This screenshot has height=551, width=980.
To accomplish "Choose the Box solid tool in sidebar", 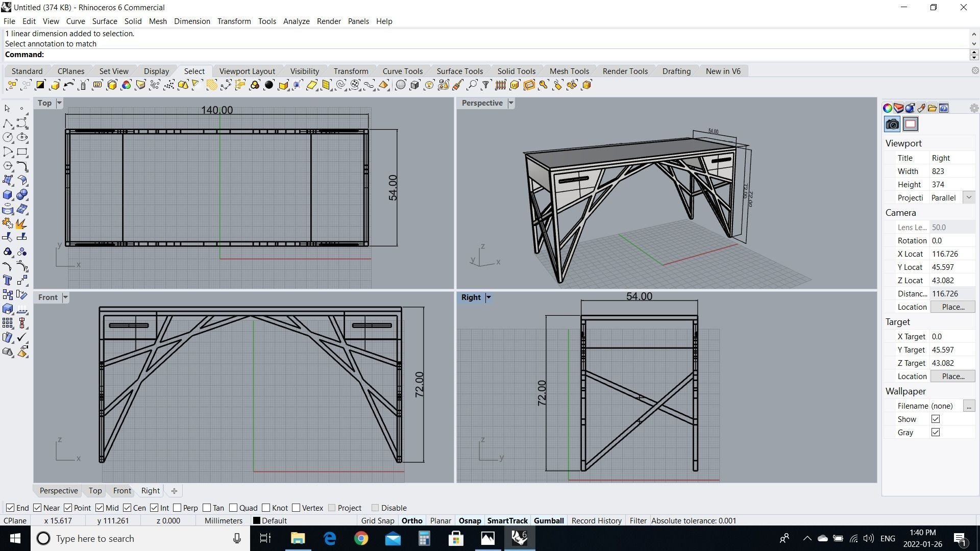I will (x=7, y=195).
